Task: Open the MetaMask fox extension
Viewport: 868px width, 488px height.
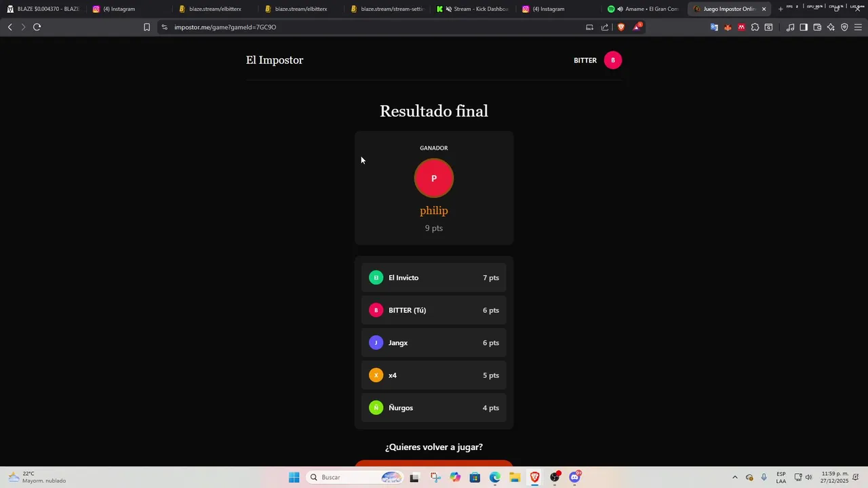Action: tap(728, 27)
